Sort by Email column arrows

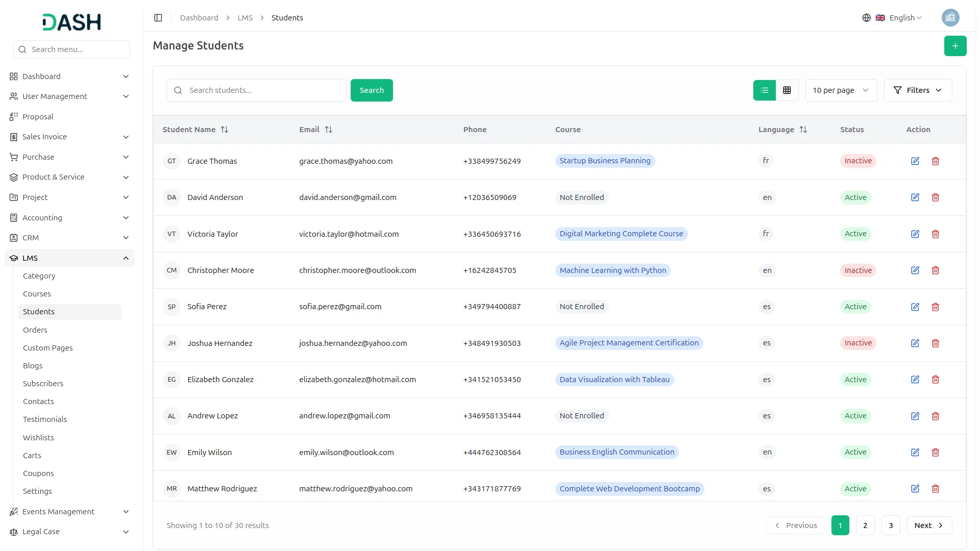(x=329, y=130)
